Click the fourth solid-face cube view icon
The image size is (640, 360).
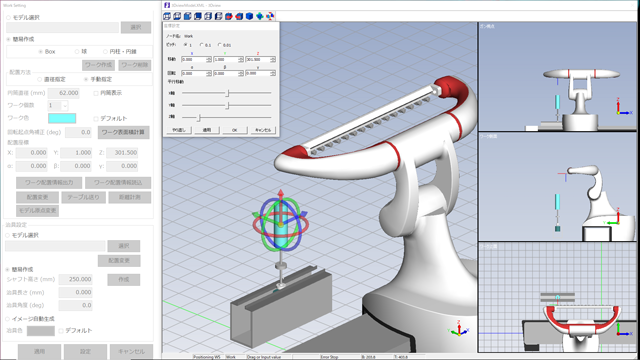click(198, 16)
